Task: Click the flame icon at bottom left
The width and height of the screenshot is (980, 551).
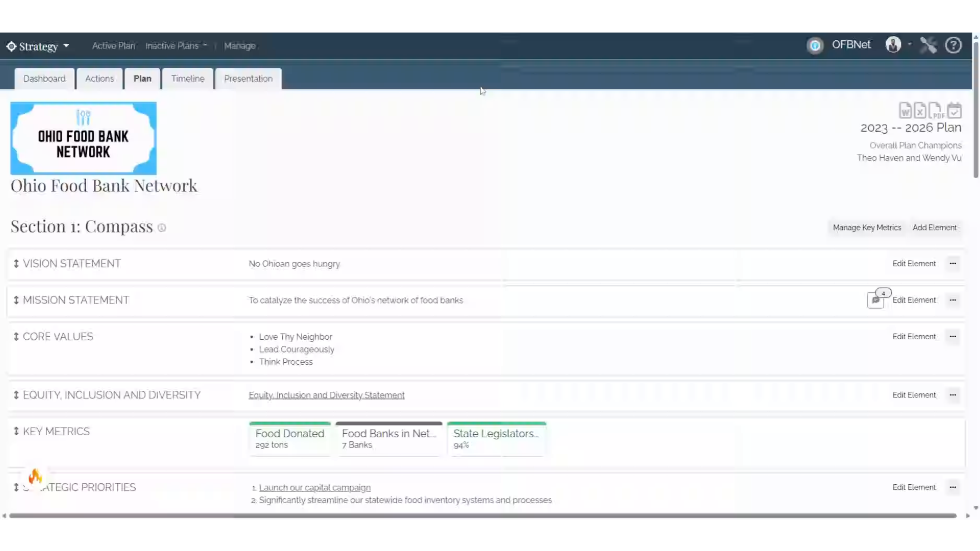Action: pos(35,476)
